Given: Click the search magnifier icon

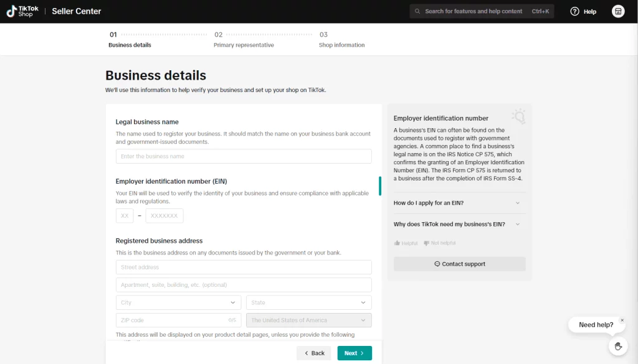Looking at the screenshot, I should coord(417,11).
